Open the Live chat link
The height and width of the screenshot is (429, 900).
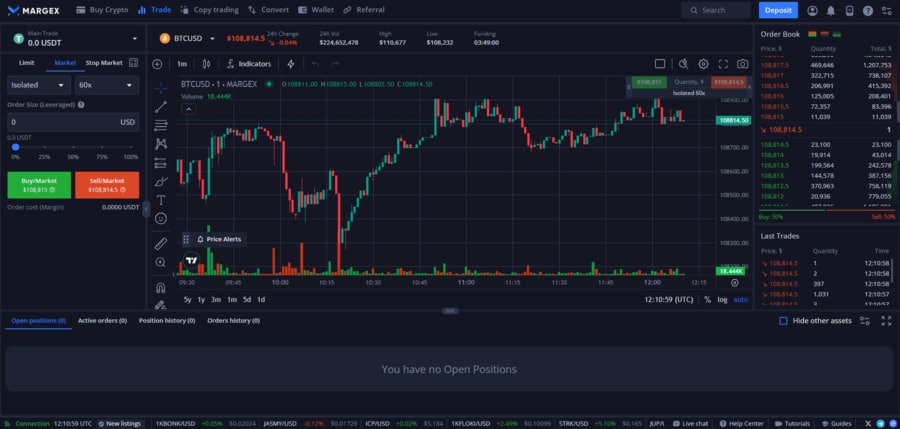tap(691, 424)
